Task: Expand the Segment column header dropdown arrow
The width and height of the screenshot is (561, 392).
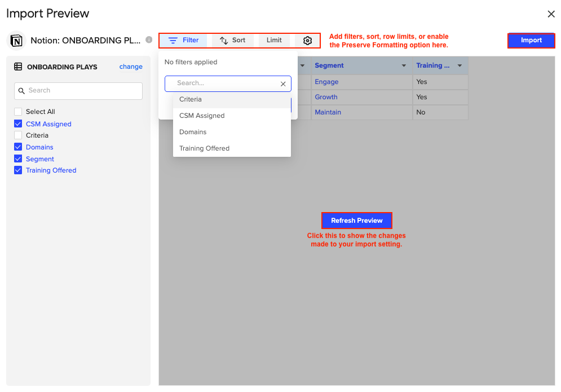Action: tap(404, 66)
